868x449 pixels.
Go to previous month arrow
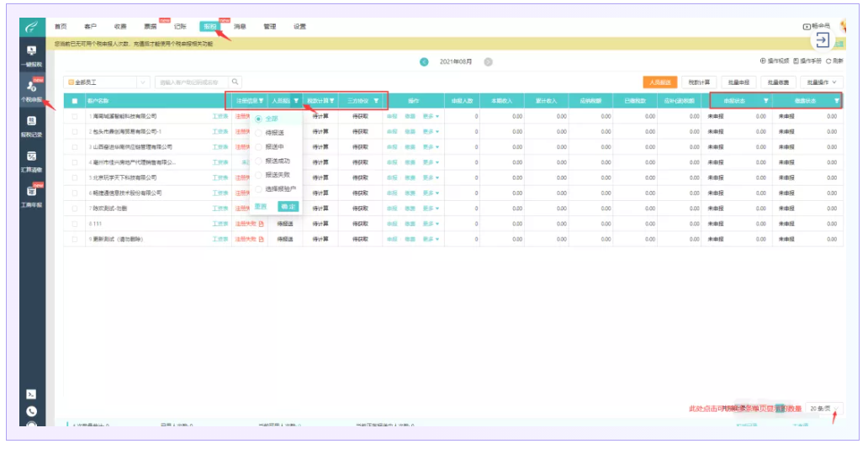coord(424,61)
